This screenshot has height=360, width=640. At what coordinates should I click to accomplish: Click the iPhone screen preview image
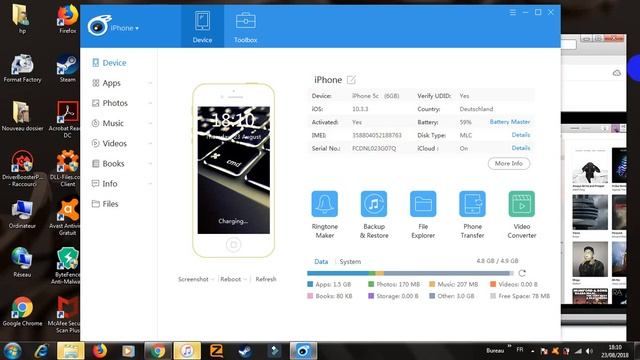click(x=233, y=170)
